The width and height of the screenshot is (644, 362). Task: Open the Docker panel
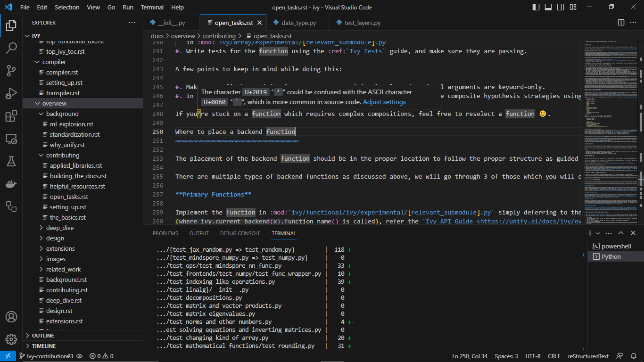click(11, 183)
